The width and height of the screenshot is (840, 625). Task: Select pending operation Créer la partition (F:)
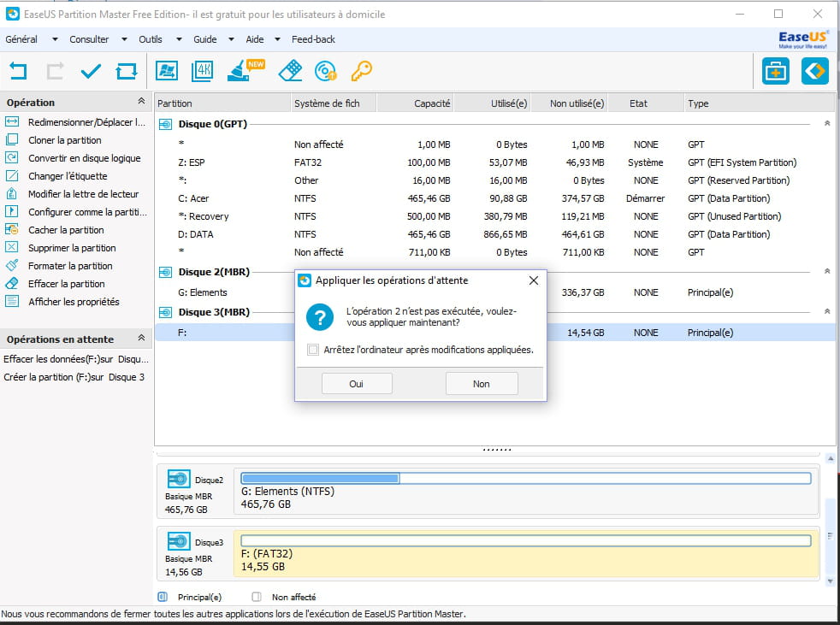coord(74,377)
